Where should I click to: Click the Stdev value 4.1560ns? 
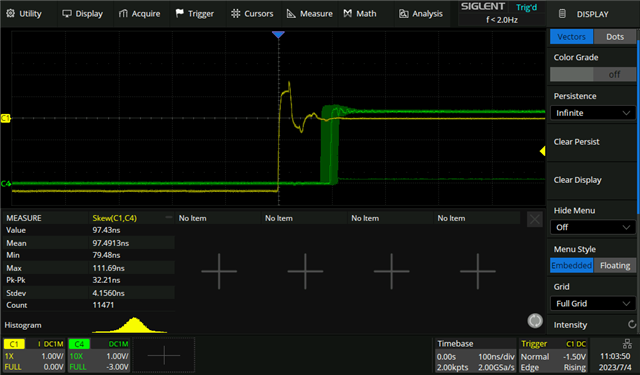pos(108,293)
